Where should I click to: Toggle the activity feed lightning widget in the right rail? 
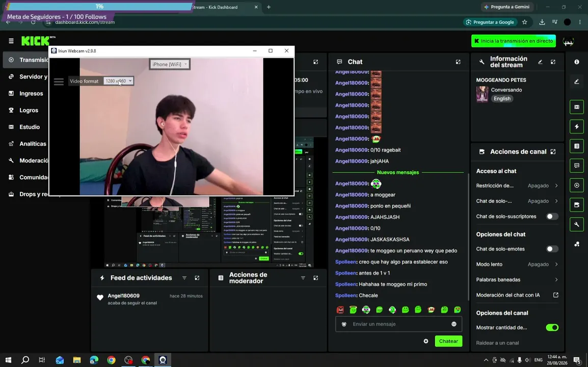[x=577, y=126]
